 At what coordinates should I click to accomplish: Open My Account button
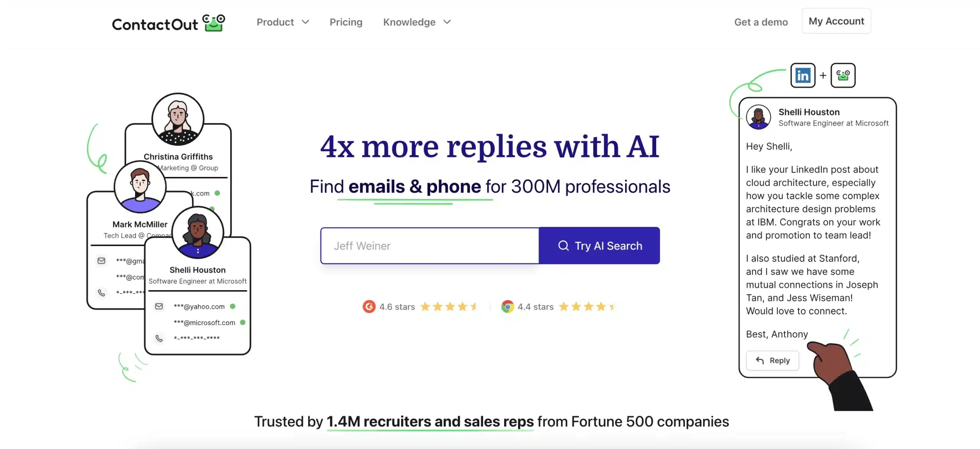coord(836,21)
